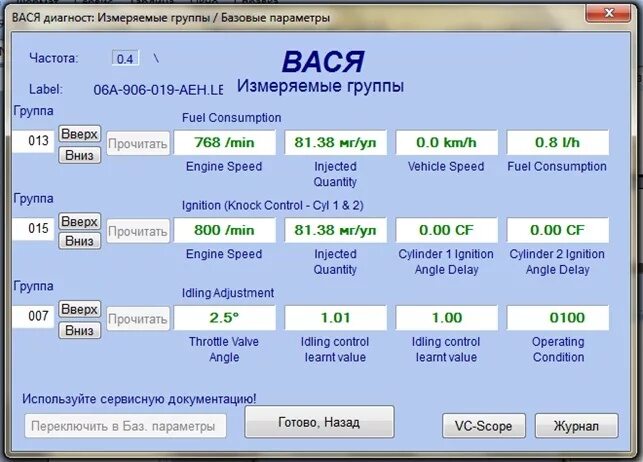Click the 81.38 мг/ул value in group 015

(335, 230)
